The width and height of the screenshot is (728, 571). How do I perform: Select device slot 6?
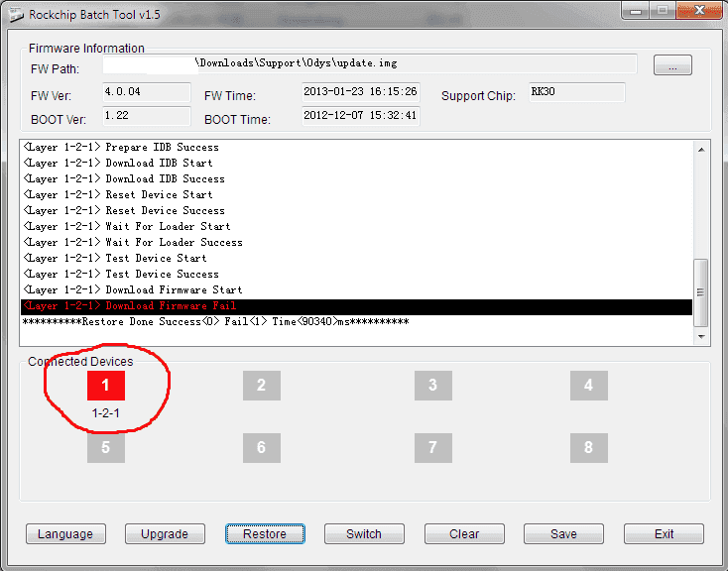click(x=262, y=448)
